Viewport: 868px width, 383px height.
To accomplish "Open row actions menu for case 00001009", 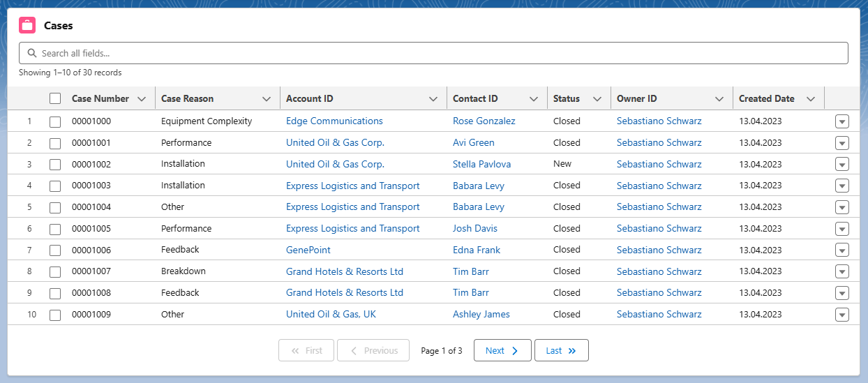I will pyautogui.click(x=842, y=315).
